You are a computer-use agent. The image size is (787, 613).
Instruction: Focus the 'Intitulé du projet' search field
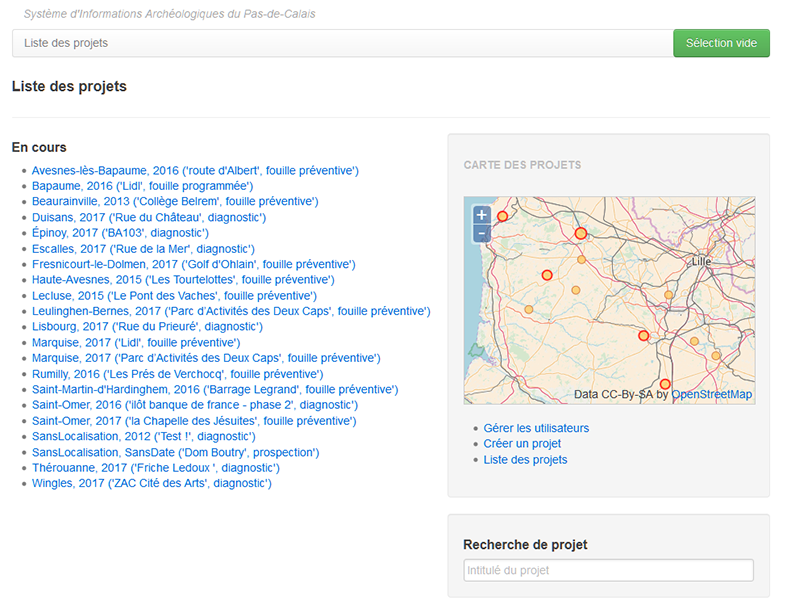tap(608, 570)
